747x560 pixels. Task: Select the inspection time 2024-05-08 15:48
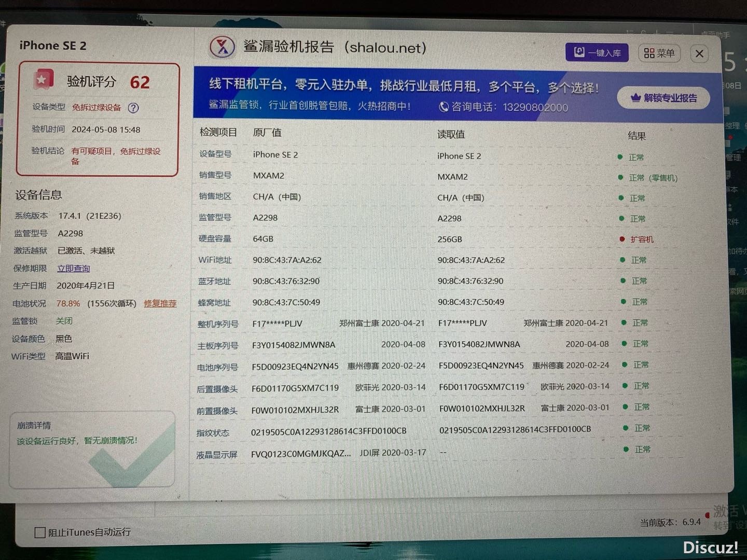(x=106, y=130)
